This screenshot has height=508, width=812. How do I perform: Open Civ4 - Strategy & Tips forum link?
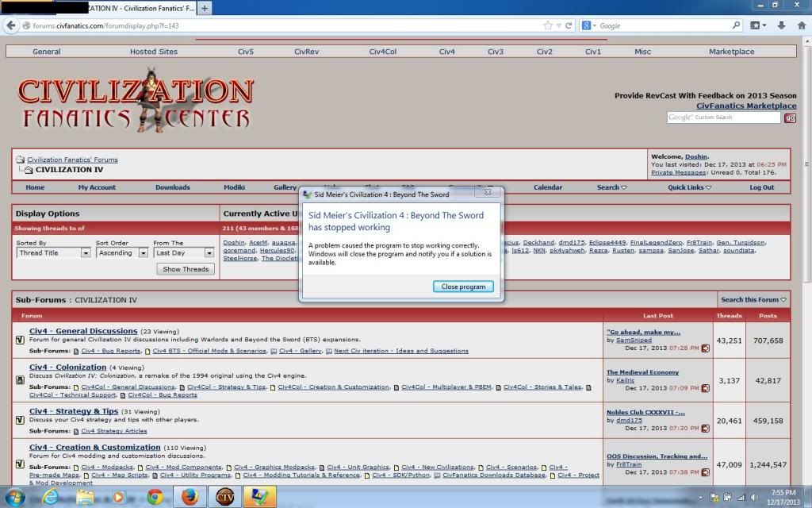(x=74, y=411)
